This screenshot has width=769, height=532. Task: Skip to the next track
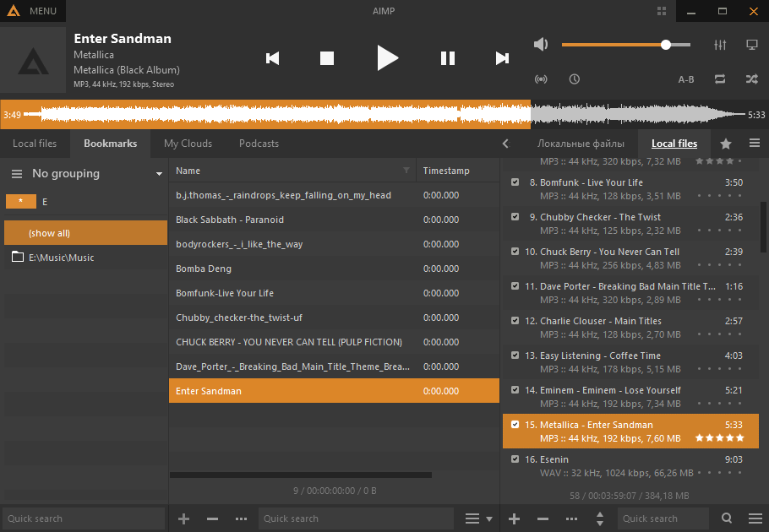(502, 58)
